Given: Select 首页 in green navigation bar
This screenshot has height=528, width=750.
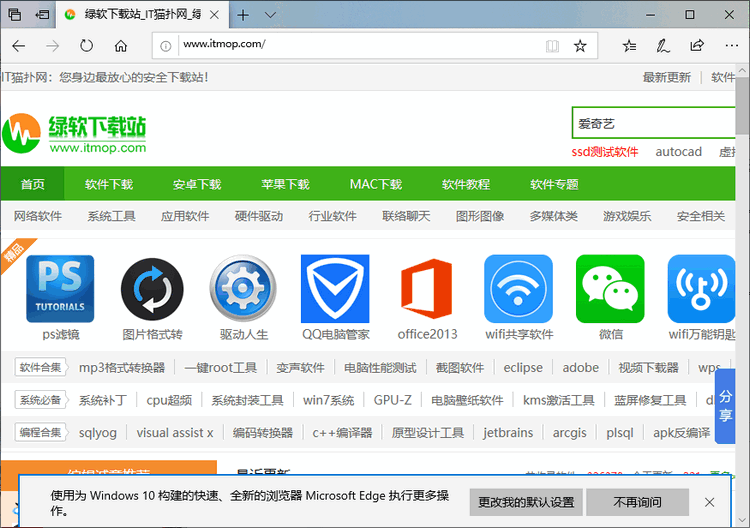Looking at the screenshot, I should [33, 184].
